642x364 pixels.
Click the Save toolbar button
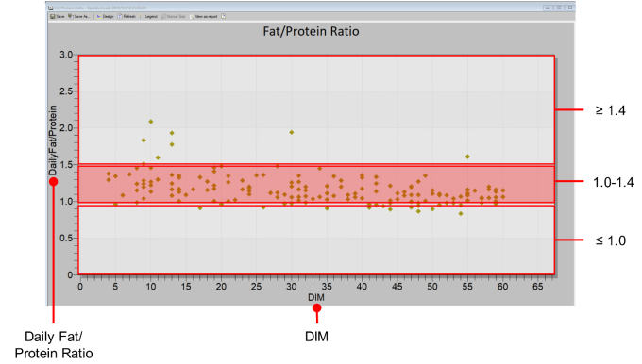58,17
